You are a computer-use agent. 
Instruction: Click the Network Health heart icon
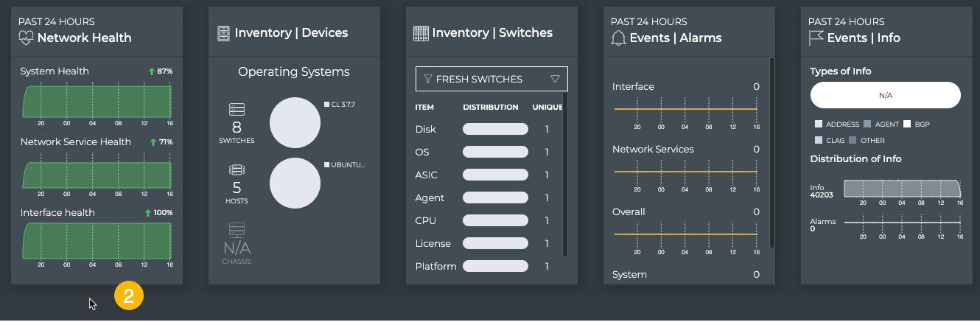point(27,38)
